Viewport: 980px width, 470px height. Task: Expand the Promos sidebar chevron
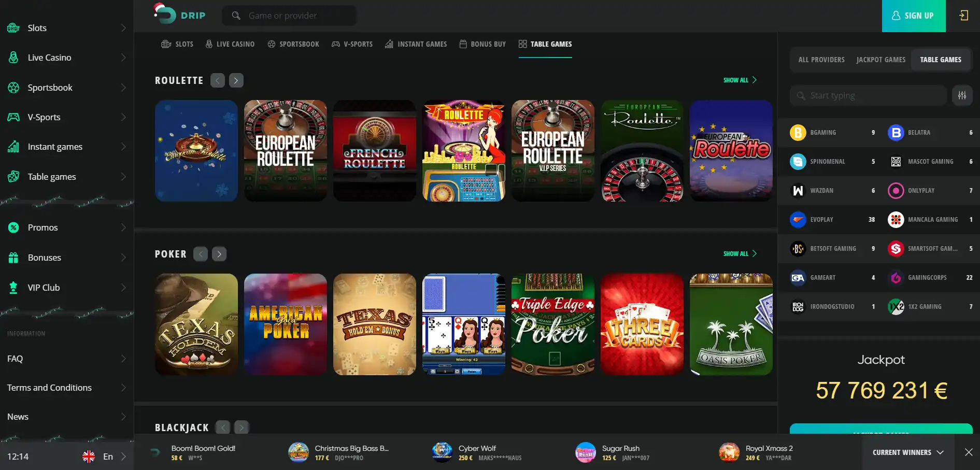pos(123,227)
